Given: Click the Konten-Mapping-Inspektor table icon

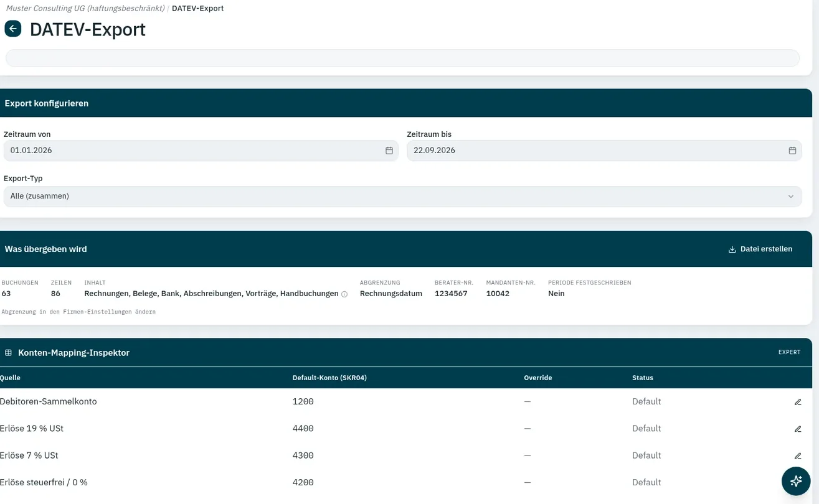Looking at the screenshot, I should point(8,353).
